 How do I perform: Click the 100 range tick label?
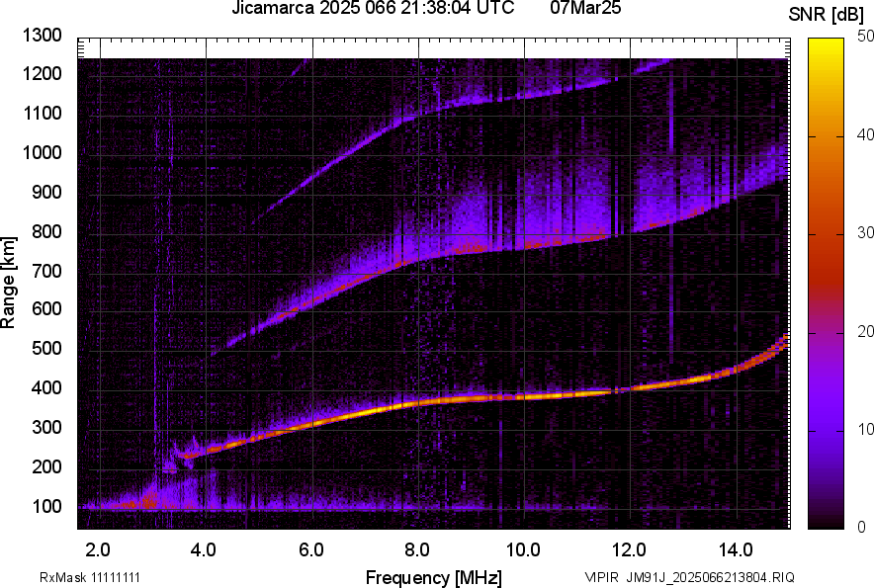pyautogui.click(x=45, y=506)
